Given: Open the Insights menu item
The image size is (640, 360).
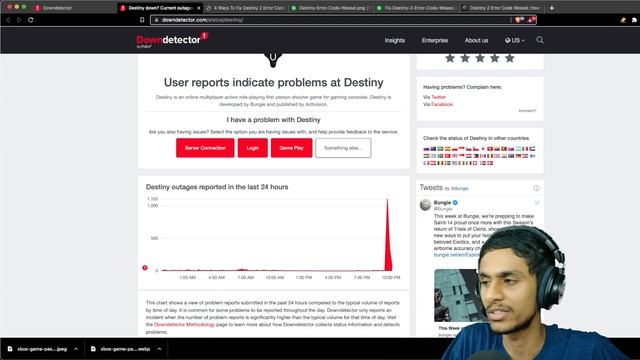Looking at the screenshot, I should pos(395,40).
